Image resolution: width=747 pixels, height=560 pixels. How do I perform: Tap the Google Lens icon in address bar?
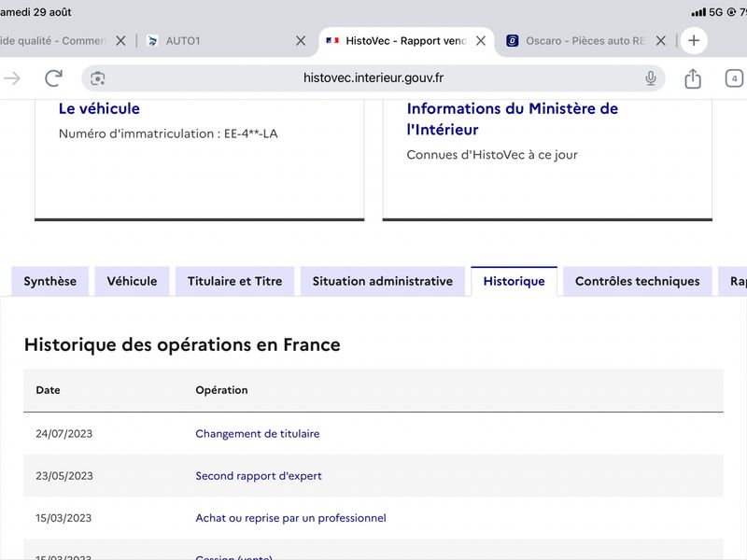pyautogui.click(x=98, y=78)
